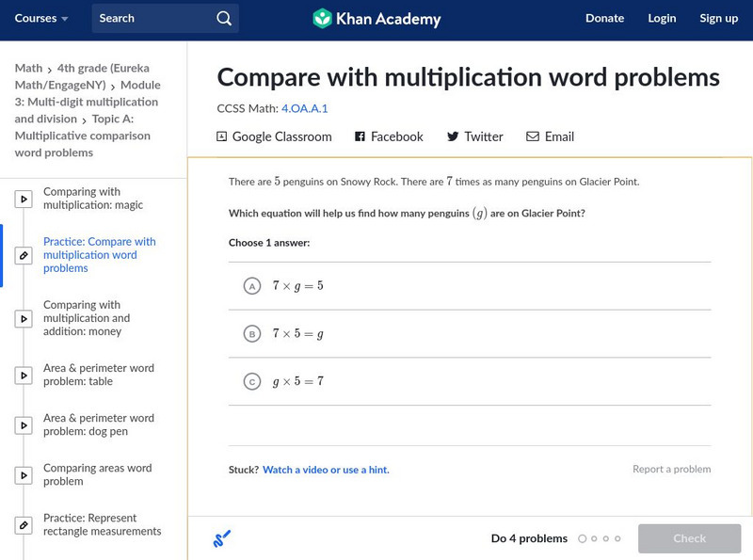Click the Email envelope icon
Image resolution: width=753 pixels, height=560 pixels.
pyautogui.click(x=533, y=136)
